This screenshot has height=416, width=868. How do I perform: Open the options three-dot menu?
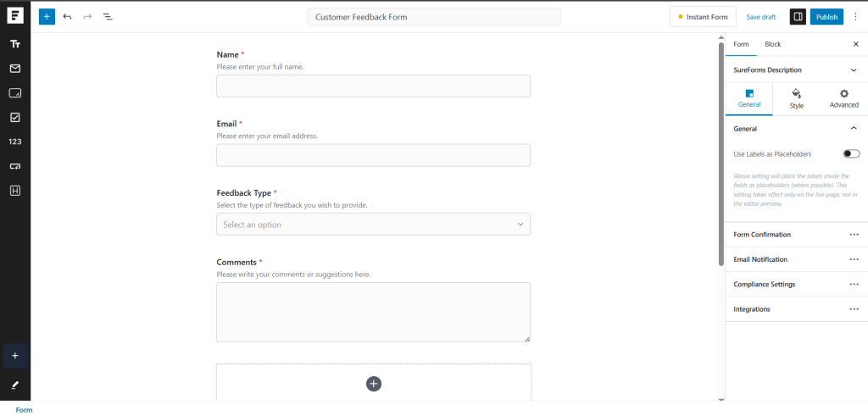tap(855, 17)
